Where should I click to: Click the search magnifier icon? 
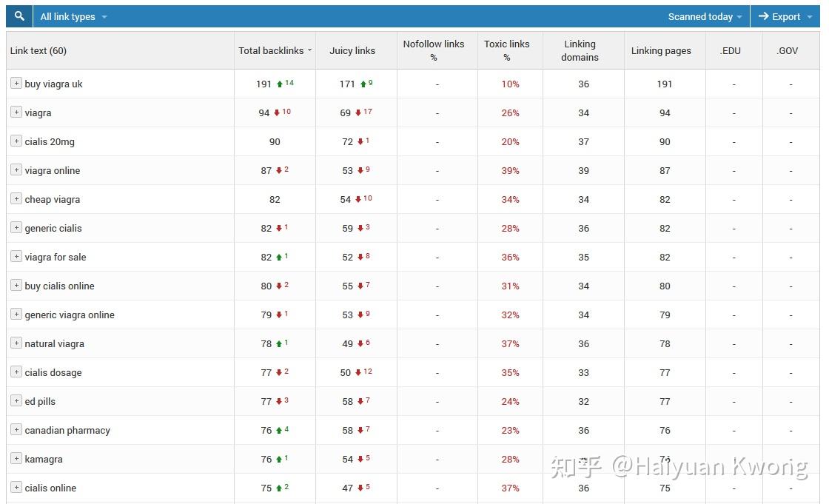[x=19, y=16]
